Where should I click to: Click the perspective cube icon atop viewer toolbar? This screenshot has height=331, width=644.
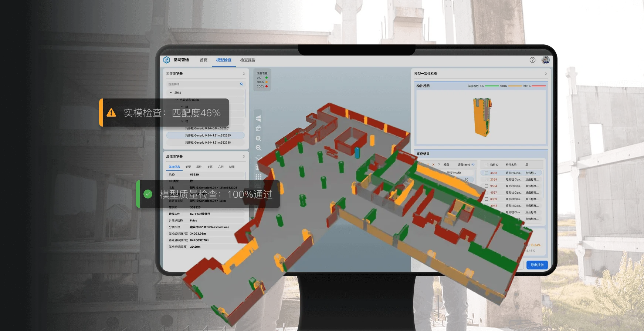[x=258, y=118]
